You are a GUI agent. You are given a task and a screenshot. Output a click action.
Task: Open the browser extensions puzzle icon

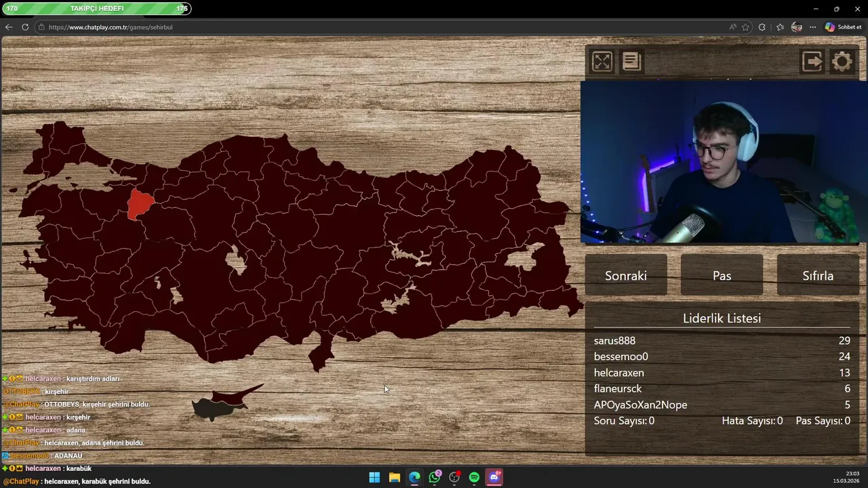click(x=762, y=27)
